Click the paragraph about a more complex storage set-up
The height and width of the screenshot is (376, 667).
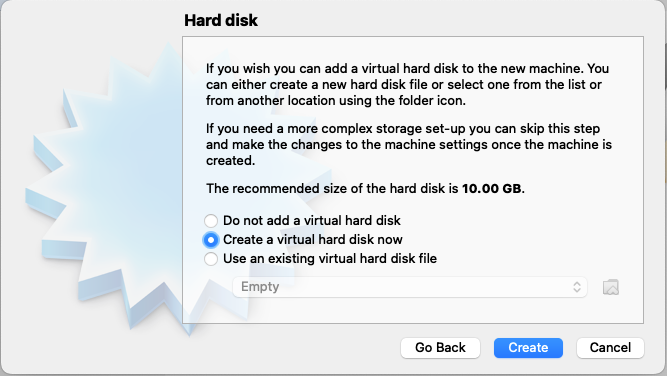[409, 145]
